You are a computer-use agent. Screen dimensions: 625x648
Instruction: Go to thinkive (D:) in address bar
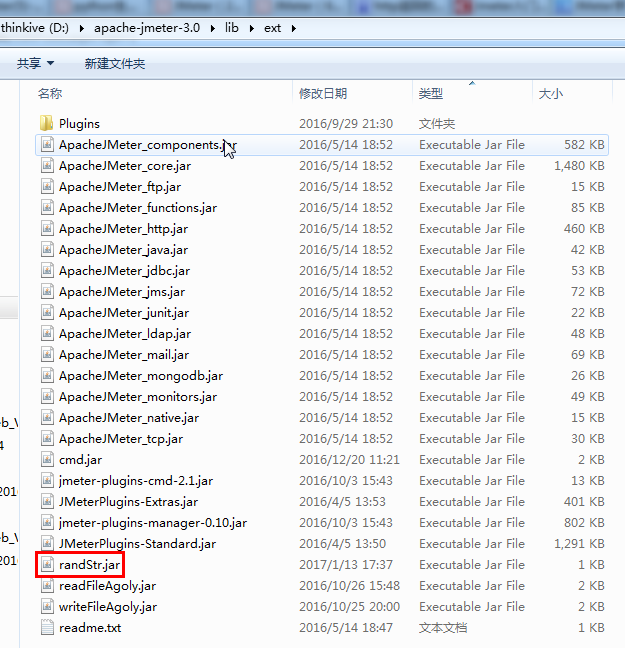click(35, 28)
